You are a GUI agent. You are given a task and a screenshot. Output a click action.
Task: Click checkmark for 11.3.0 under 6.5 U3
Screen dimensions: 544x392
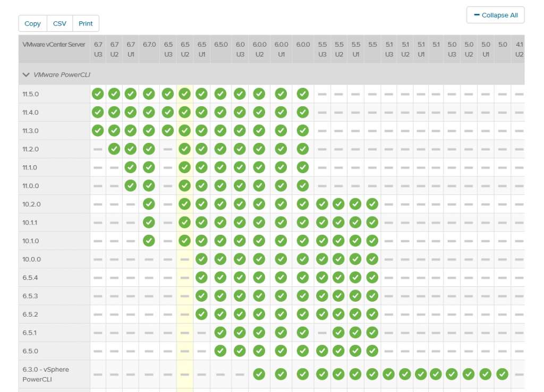168,131
